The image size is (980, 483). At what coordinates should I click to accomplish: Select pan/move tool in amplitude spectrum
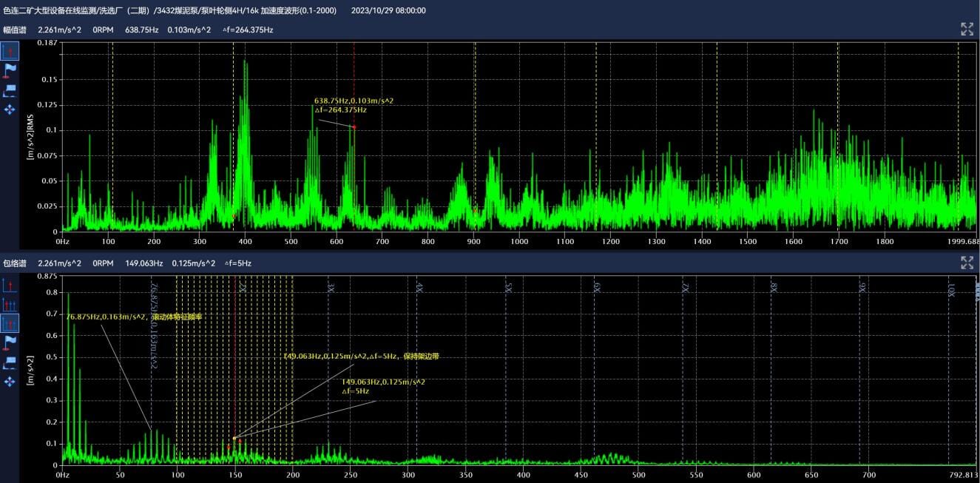(x=10, y=109)
